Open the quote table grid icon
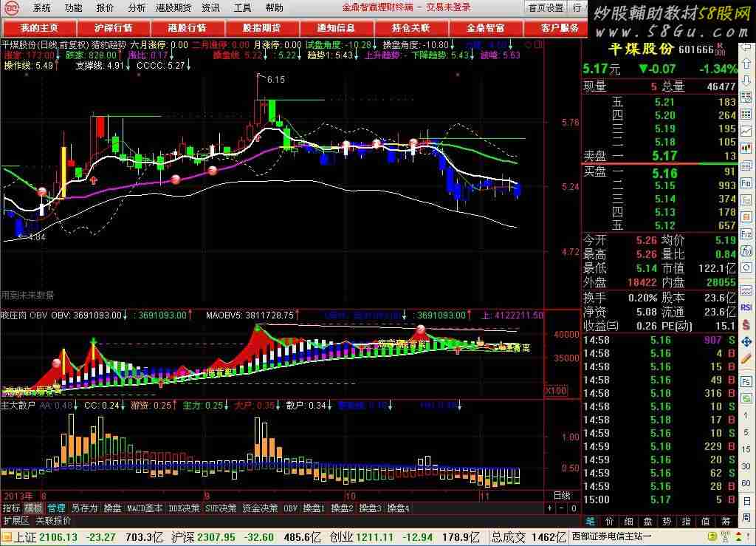 pyautogui.click(x=746, y=114)
